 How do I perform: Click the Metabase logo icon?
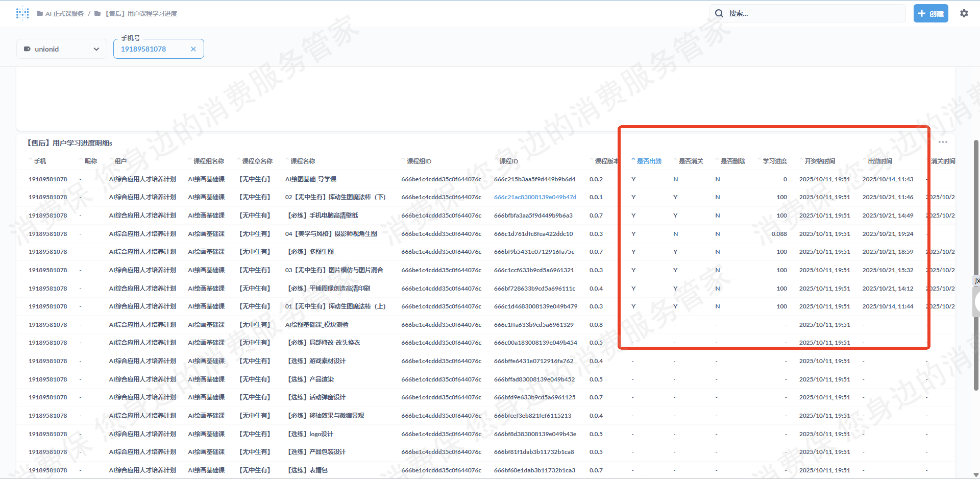[x=22, y=13]
